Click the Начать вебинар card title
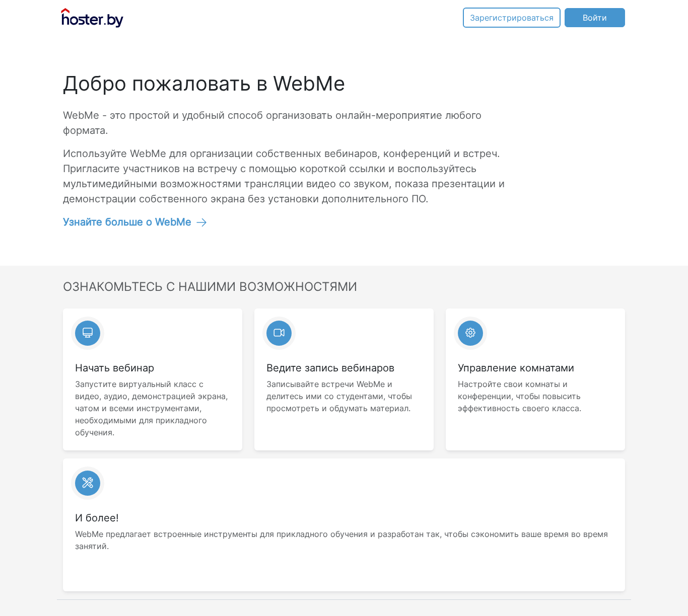Screen dimensions: 688x616 [114, 368]
